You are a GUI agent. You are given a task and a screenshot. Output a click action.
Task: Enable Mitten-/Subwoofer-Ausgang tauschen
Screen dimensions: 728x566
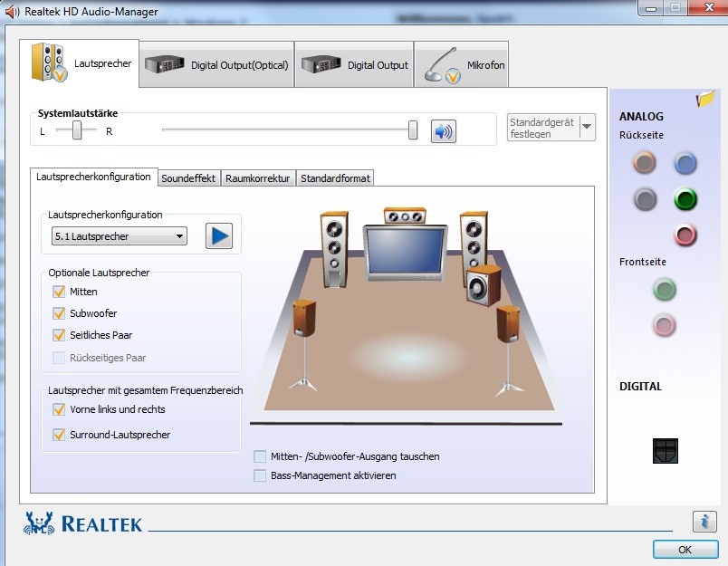(x=260, y=456)
